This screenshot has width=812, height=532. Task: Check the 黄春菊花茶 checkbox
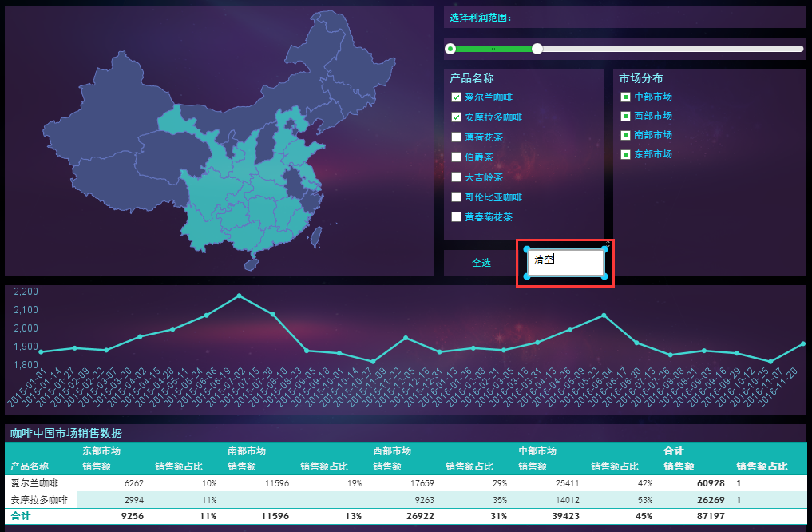tap(456, 217)
